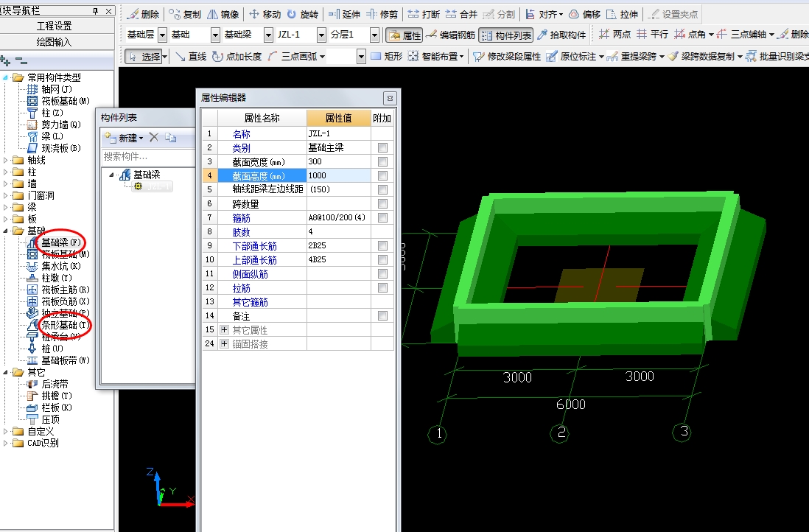Expand 其它属性 row in property editor
Viewport: 809px width, 532px height.
(225, 329)
